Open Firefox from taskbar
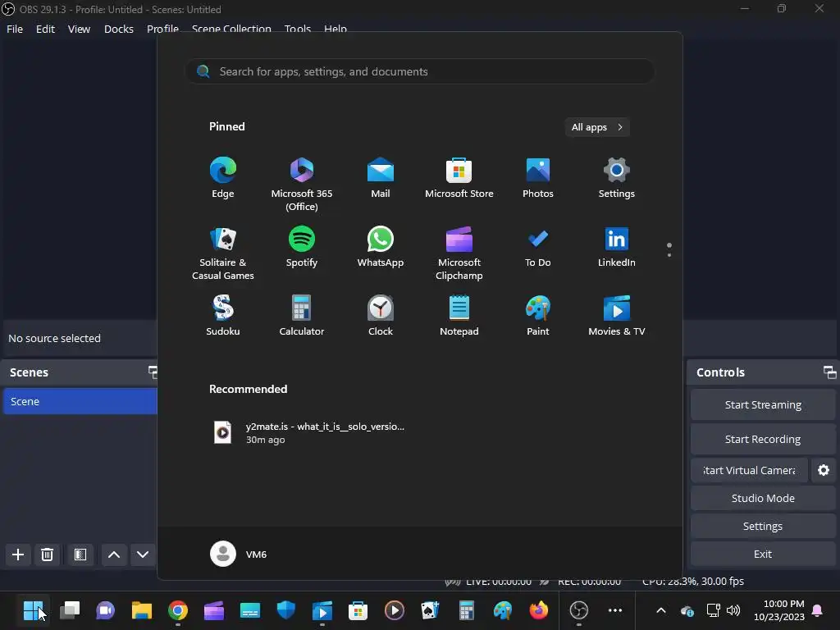 pos(538,610)
